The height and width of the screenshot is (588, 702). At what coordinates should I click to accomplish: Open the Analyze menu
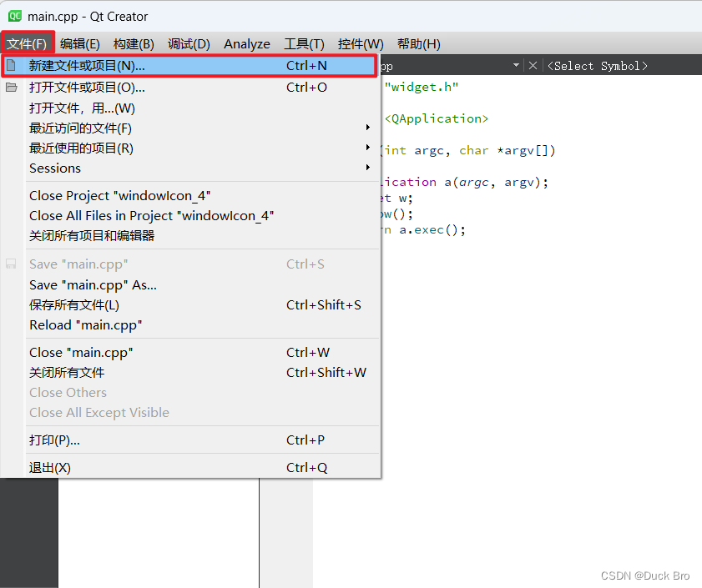point(246,43)
